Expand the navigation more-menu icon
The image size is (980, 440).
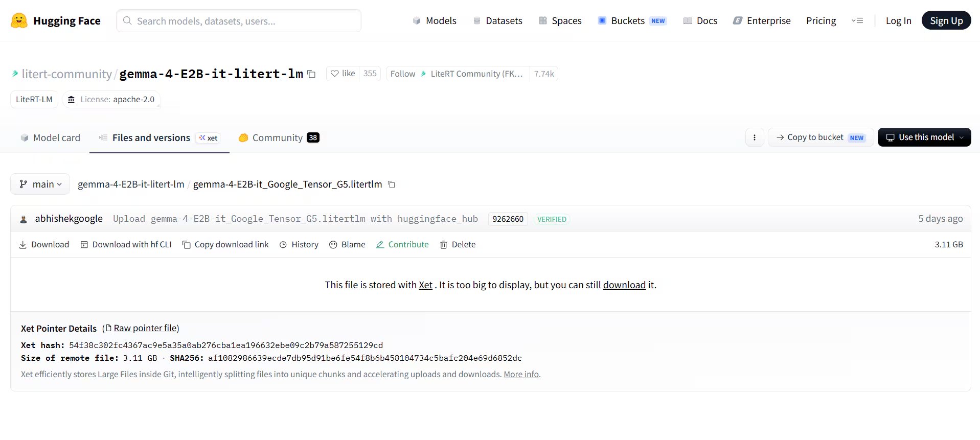pos(857,20)
